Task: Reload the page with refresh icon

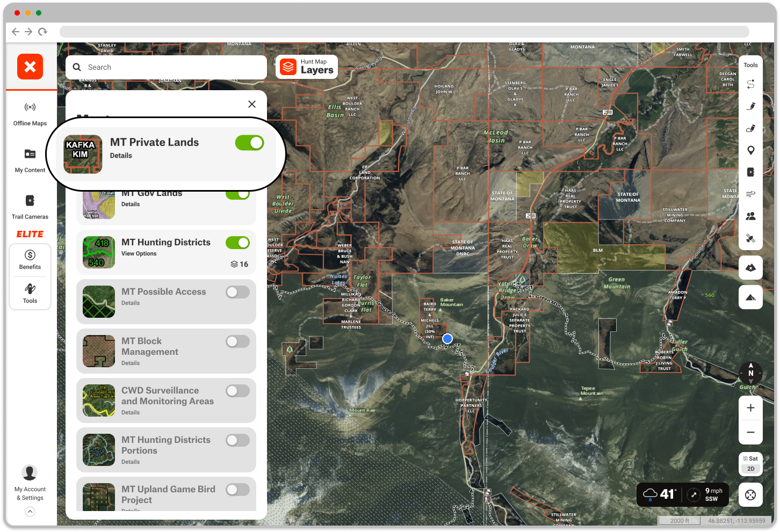Action: click(x=42, y=32)
